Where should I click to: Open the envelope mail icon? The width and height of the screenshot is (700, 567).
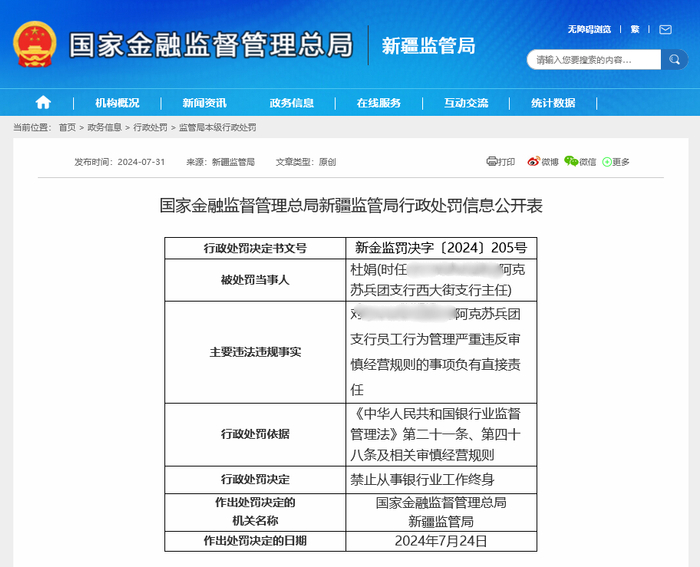665,29
